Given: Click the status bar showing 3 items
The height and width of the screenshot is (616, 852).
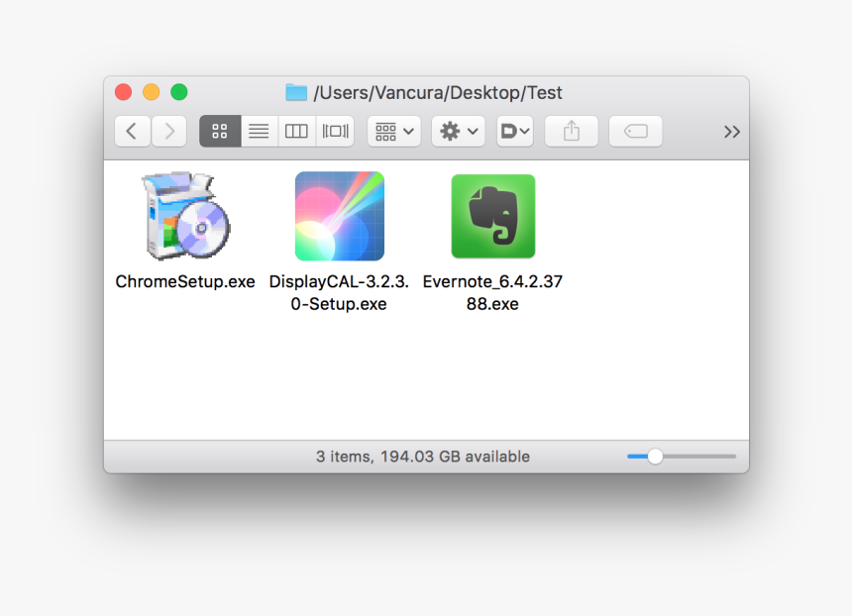Looking at the screenshot, I should pyautogui.click(x=424, y=456).
